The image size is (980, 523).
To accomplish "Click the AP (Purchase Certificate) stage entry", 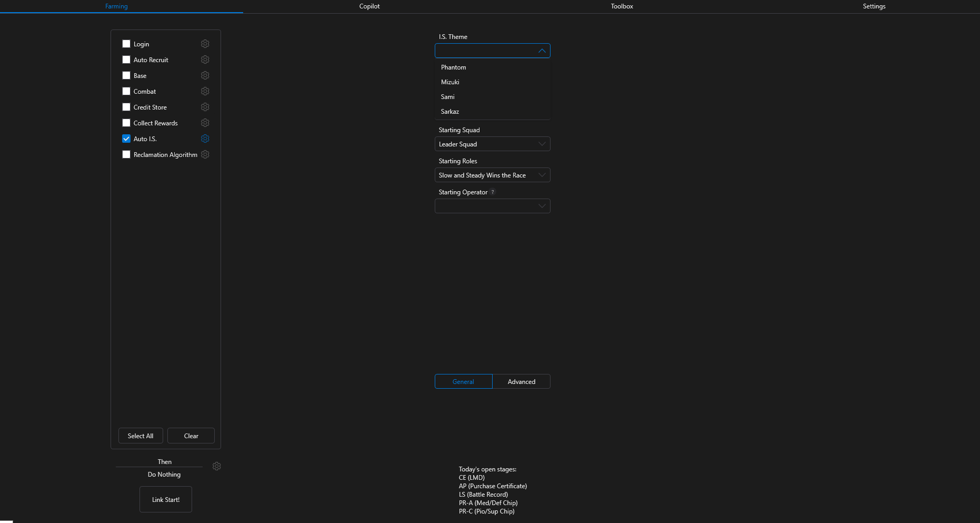I will click(x=493, y=486).
